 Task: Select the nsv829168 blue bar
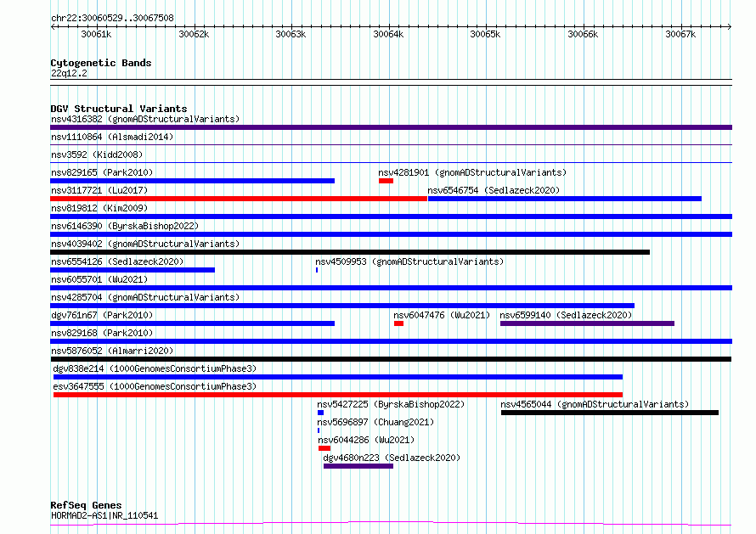pos(391,341)
